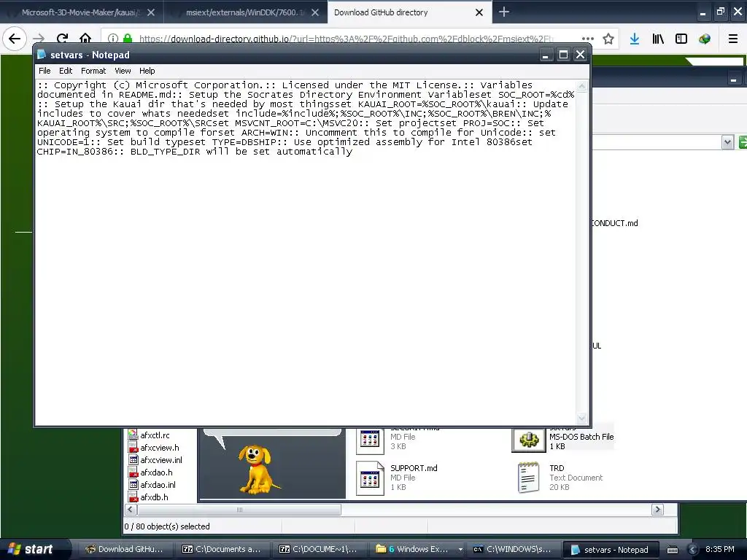Close the Microsoft-3D-Movie-Maker tab

point(151,13)
